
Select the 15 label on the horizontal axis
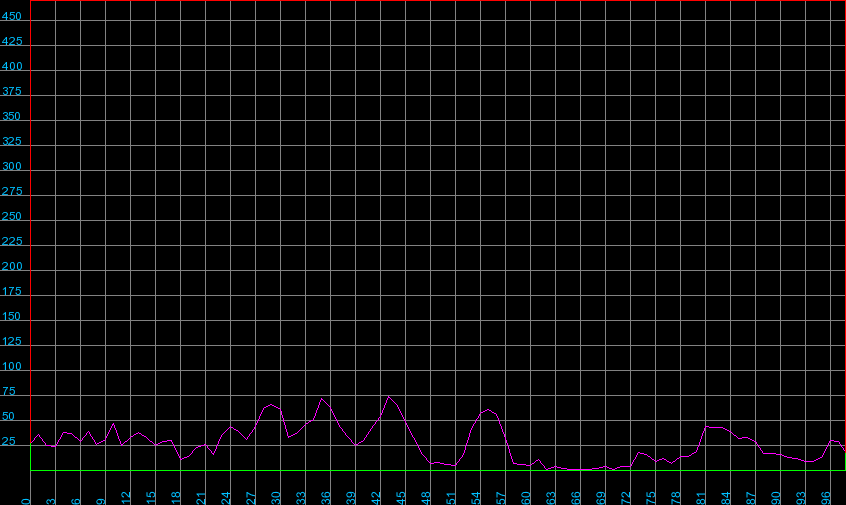[151, 498]
